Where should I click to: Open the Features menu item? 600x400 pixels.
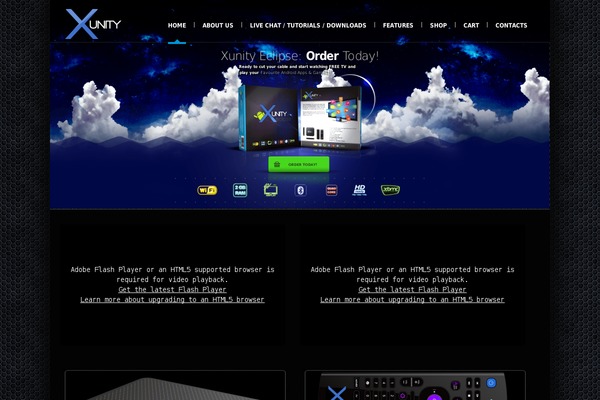(x=398, y=25)
